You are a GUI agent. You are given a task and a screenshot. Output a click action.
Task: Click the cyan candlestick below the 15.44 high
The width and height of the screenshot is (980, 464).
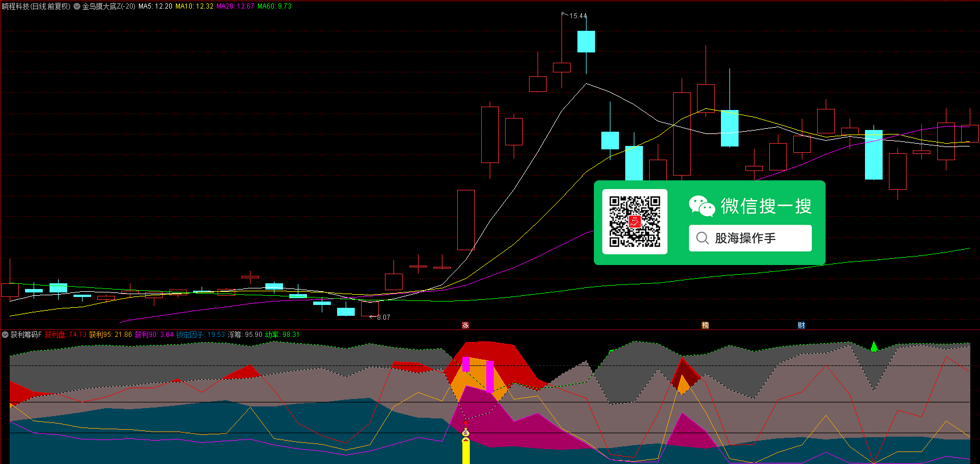click(x=586, y=42)
